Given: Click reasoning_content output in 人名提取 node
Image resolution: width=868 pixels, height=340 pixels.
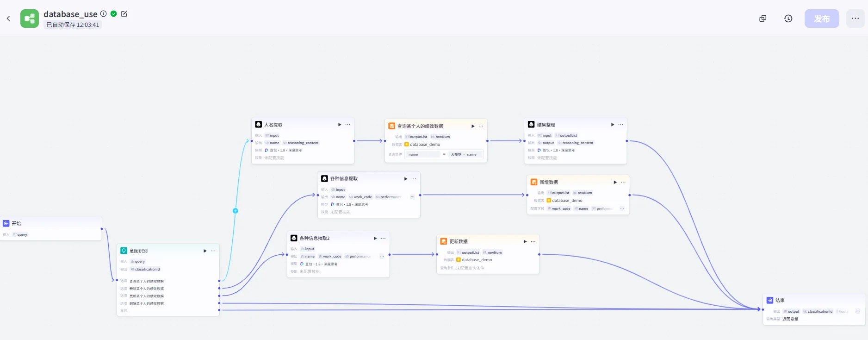Looking at the screenshot, I should (301, 143).
